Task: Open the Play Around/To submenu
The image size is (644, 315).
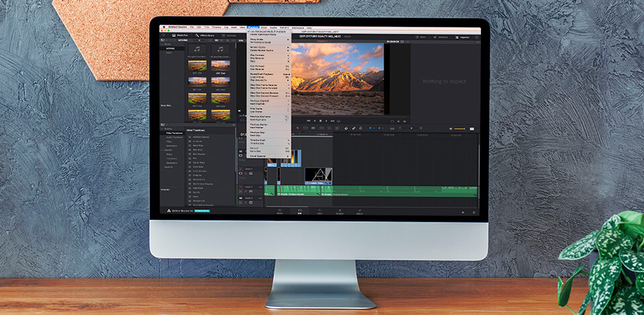Action: coord(268,80)
